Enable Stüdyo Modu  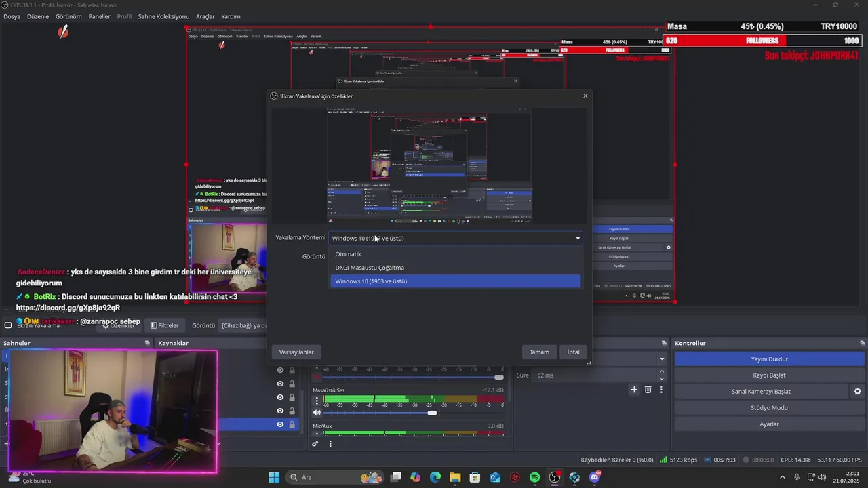770,407
